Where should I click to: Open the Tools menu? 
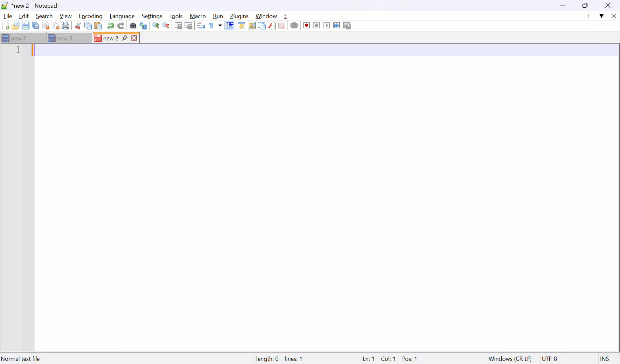176,16
